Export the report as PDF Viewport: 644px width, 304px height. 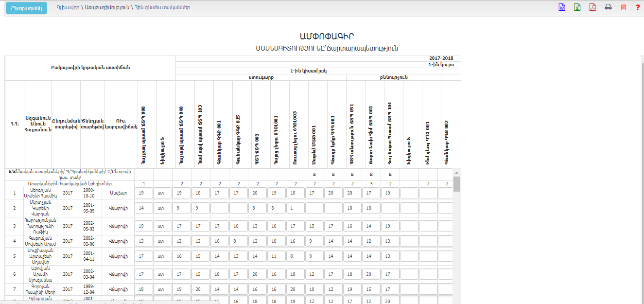pyautogui.click(x=592, y=7)
